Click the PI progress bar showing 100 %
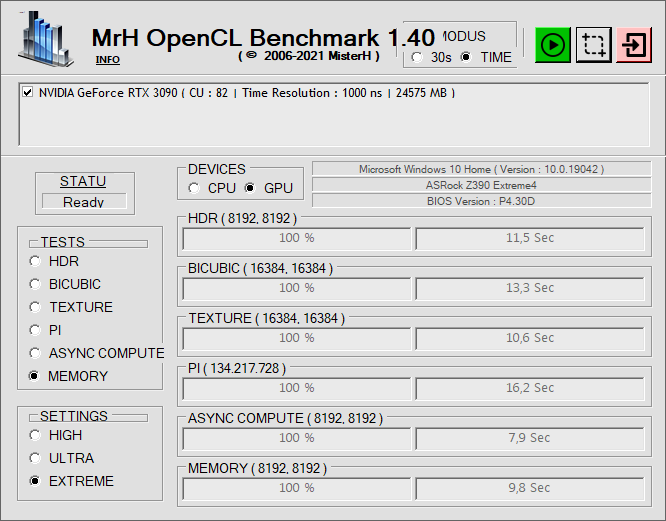The image size is (666, 521). [297, 389]
